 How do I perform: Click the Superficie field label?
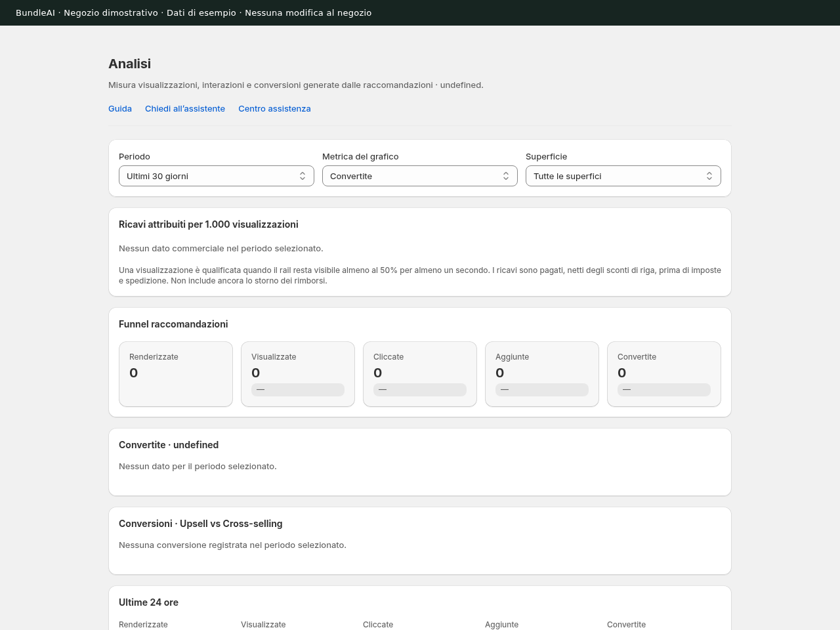(546, 157)
